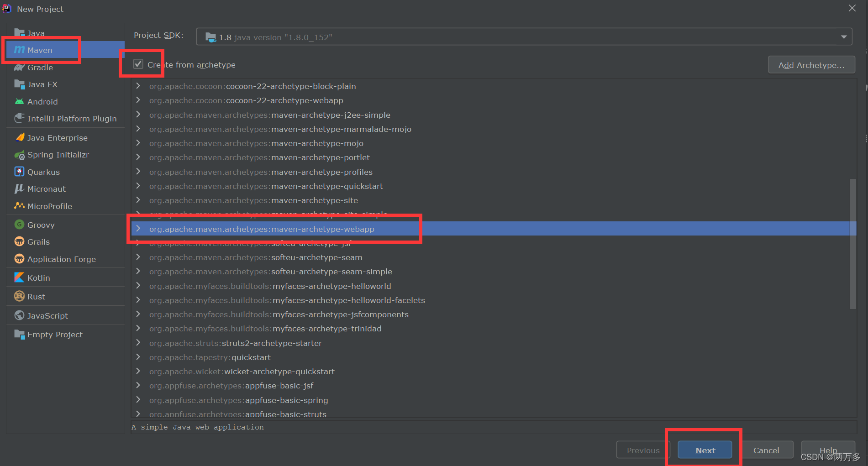Click the Spring Initializr icon
The image size is (868, 466).
[x=19, y=155]
